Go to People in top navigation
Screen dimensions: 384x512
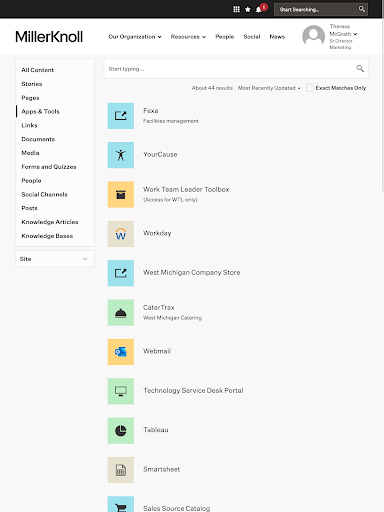(225, 37)
